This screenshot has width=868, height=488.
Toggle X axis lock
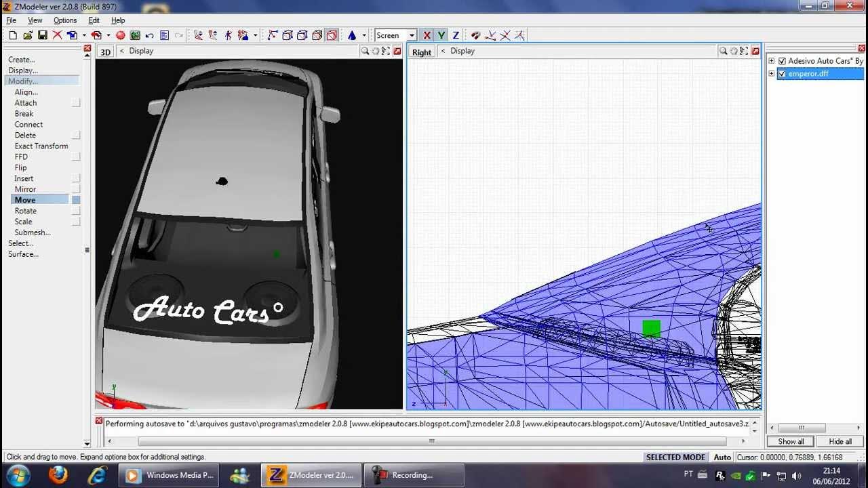click(427, 35)
